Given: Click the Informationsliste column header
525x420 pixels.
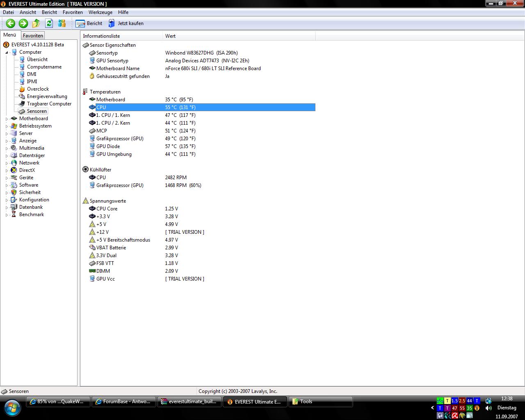Looking at the screenshot, I should pyautogui.click(x=121, y=36).
